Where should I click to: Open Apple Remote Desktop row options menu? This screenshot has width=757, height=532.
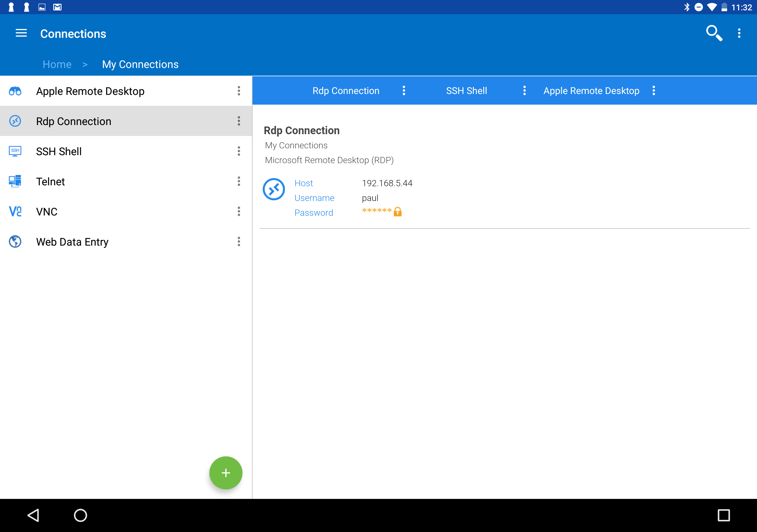pos(239,91)
